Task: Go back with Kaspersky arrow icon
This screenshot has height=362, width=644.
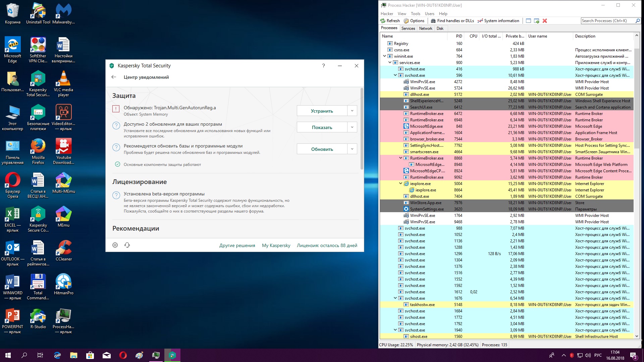Action: (x=114, y=77)
